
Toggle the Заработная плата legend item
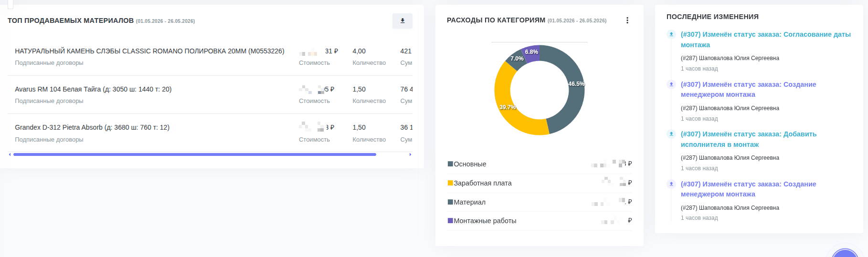(x=479, y=183)
